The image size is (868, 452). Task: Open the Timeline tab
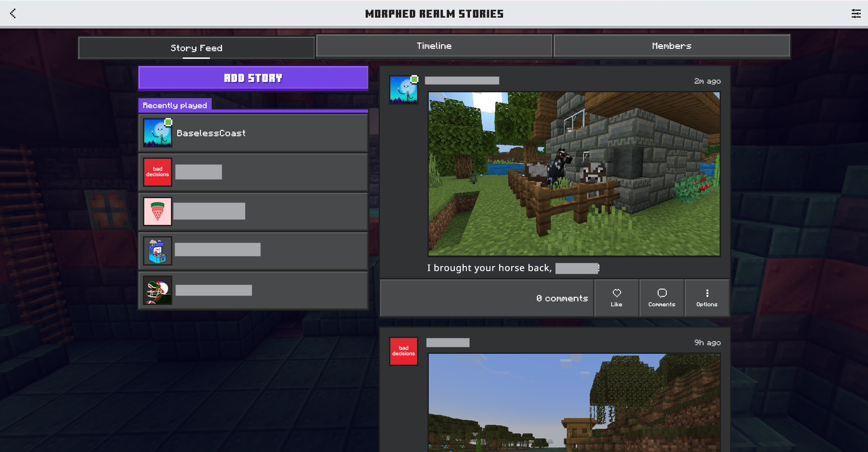(434, 46)
